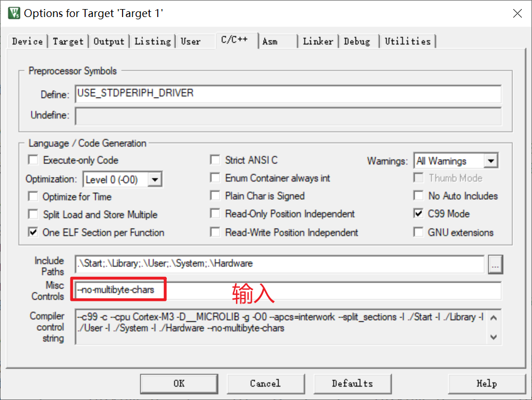Switch to the Target tab

tap(68, 41)
